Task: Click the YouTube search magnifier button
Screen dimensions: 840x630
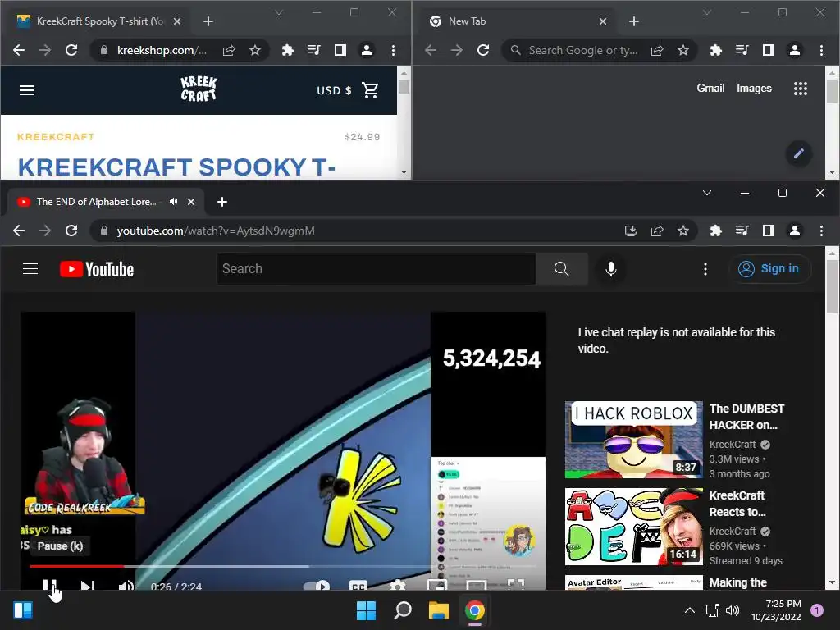Action: [561, 269]
